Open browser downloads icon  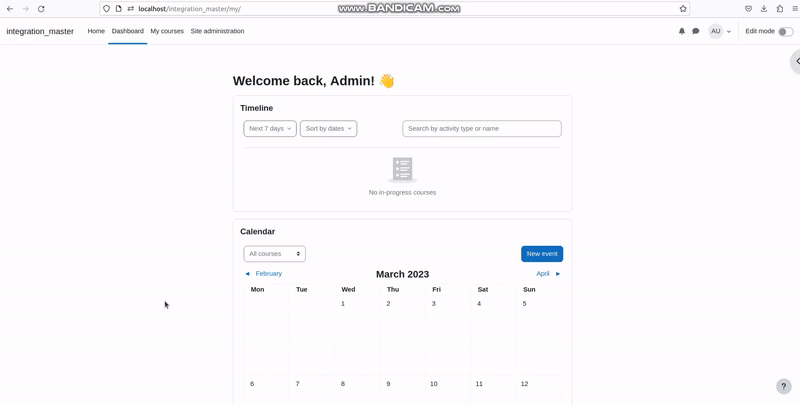[x=764, y=9]
